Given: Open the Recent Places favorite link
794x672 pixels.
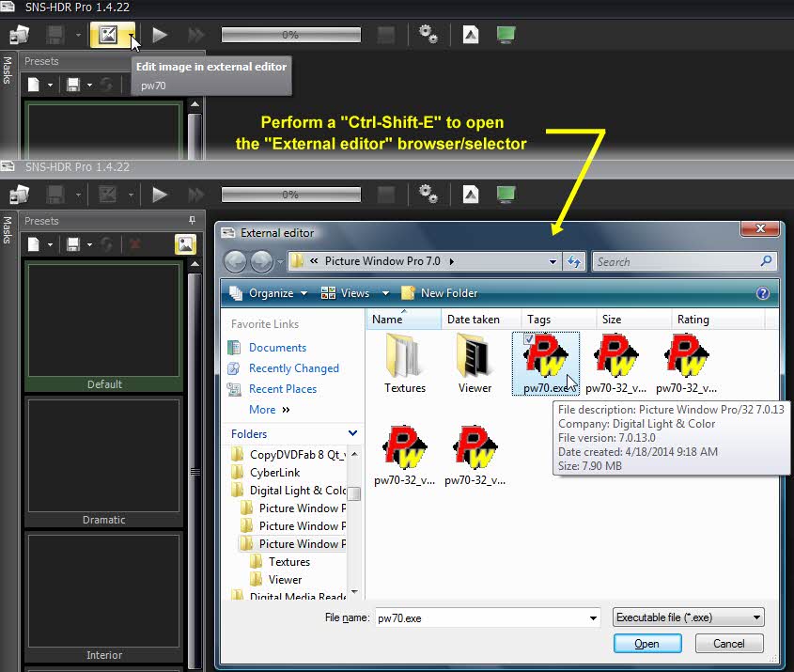Looking at the screenshot, I should tap(283, 389).
